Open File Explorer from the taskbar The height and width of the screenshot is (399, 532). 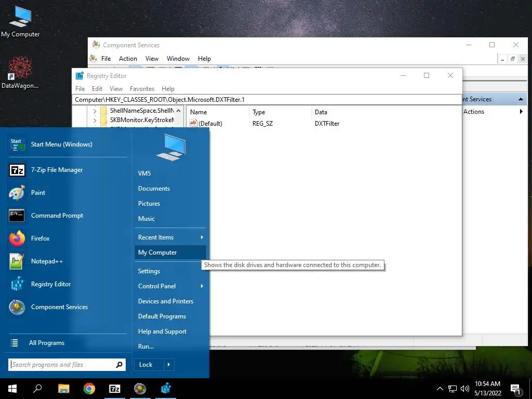pyautogui.click(x=63, y=389)
